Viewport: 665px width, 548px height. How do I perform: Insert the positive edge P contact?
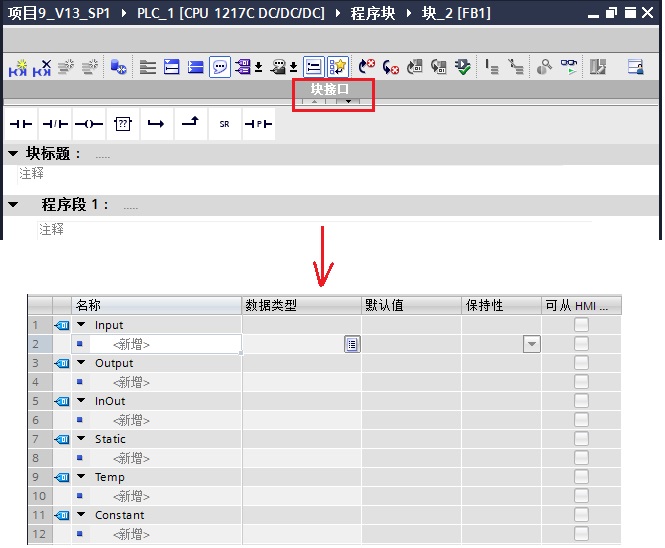click(x=258, y=124)
